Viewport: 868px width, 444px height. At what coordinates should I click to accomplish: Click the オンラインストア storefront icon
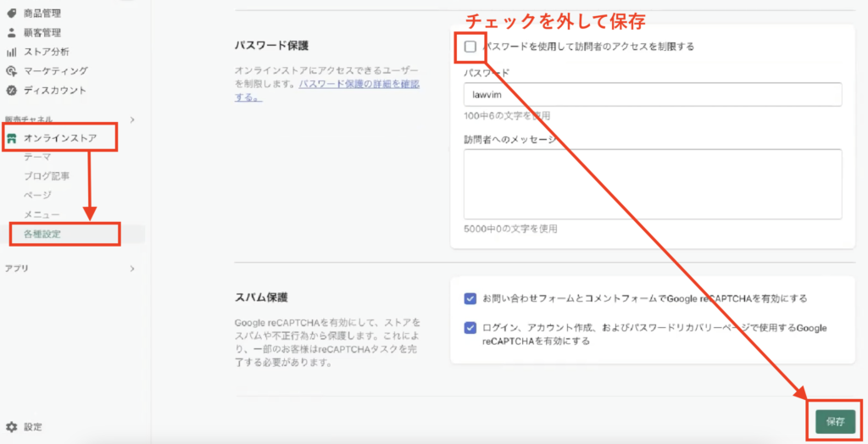[12, 138]
